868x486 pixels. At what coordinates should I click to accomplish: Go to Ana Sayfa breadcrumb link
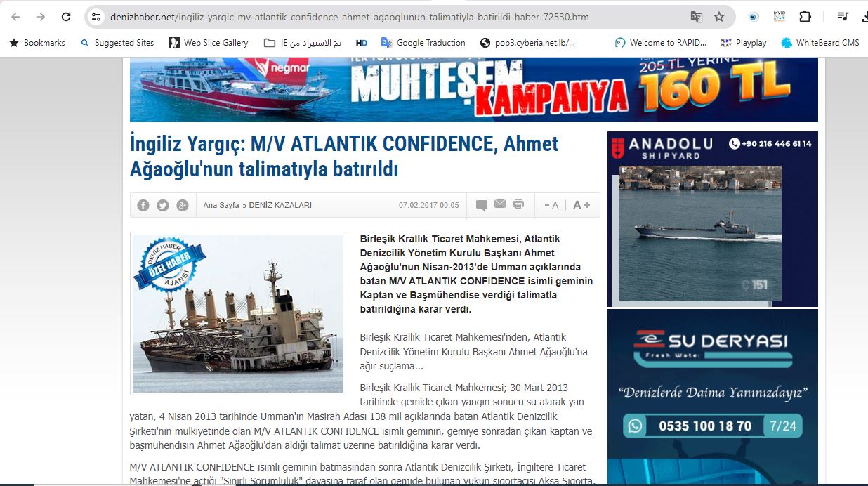coord(221,205)
